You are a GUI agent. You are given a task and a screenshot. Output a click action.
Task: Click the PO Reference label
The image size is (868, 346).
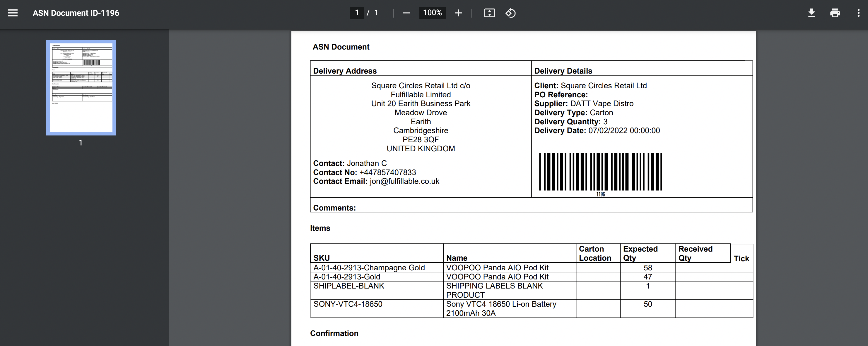[561, 95]
